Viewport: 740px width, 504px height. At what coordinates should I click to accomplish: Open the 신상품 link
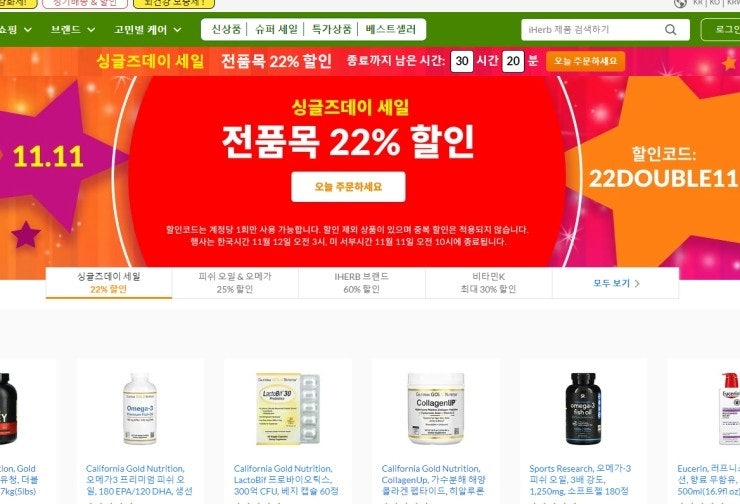pyautogui.click(x=226, y=29)
